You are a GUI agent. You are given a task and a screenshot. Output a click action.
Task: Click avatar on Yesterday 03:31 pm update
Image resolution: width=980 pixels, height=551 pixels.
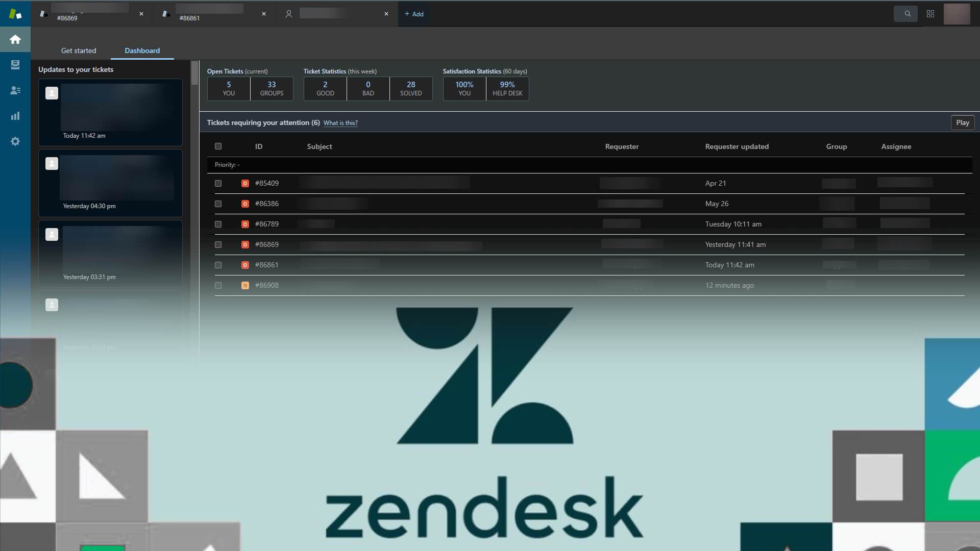[52, 234]
